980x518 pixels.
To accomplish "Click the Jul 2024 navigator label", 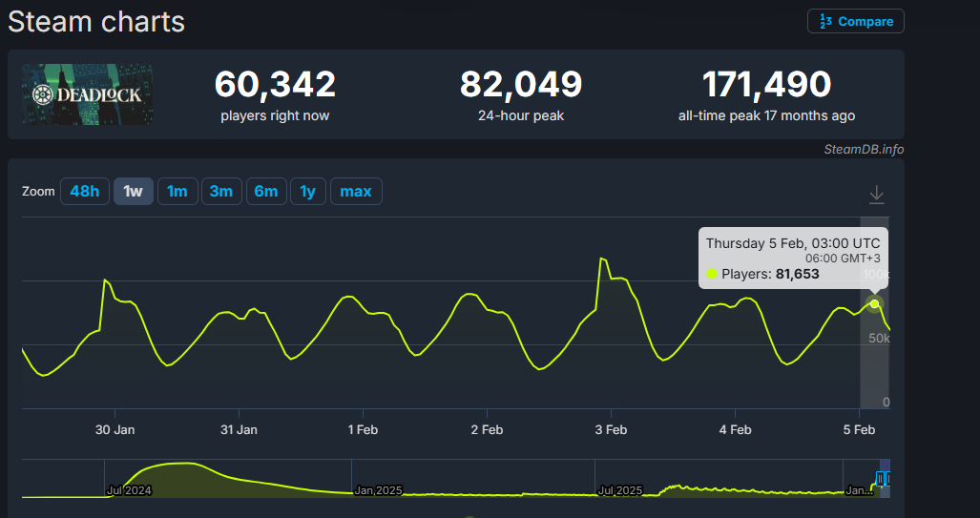I will tap(130, 490).
